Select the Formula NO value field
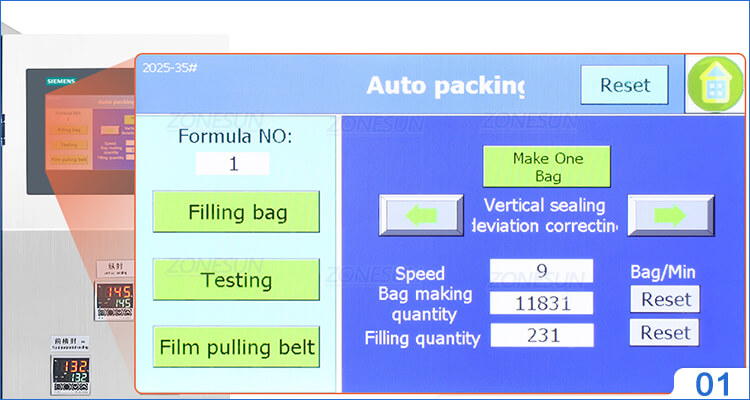The image size is (750, 400). click(x=233, y=164)
